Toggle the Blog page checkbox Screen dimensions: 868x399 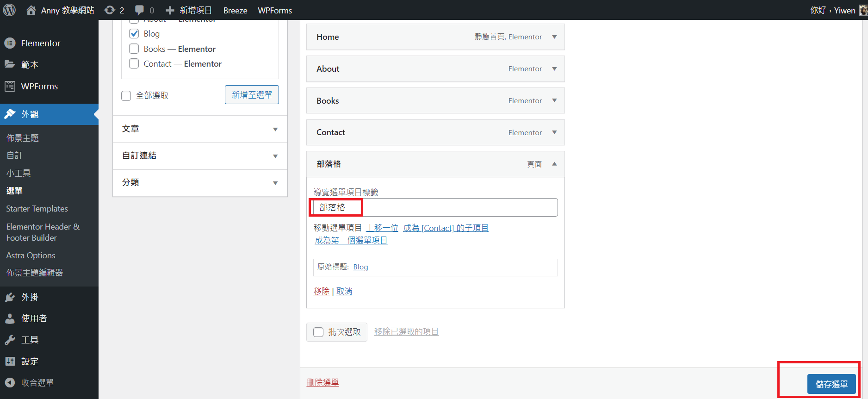coord(134,33)
